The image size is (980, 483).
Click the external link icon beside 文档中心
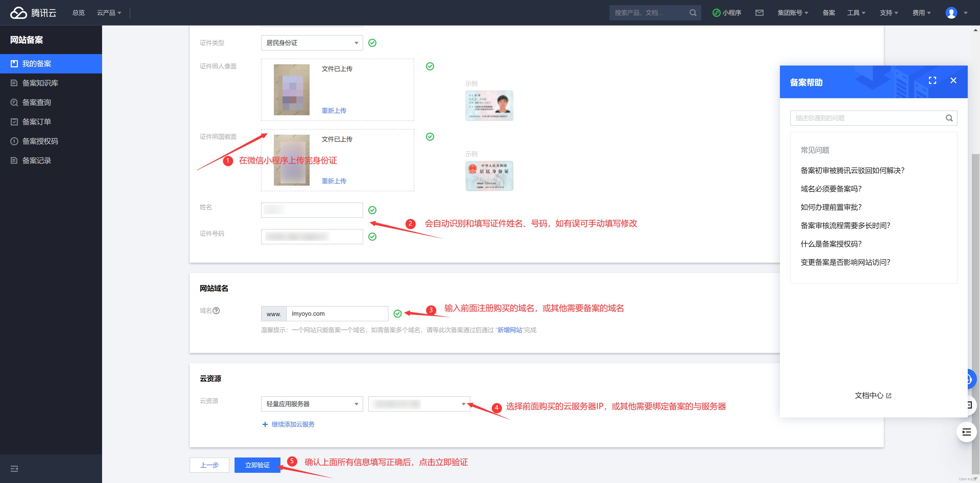tap(889, 396)
